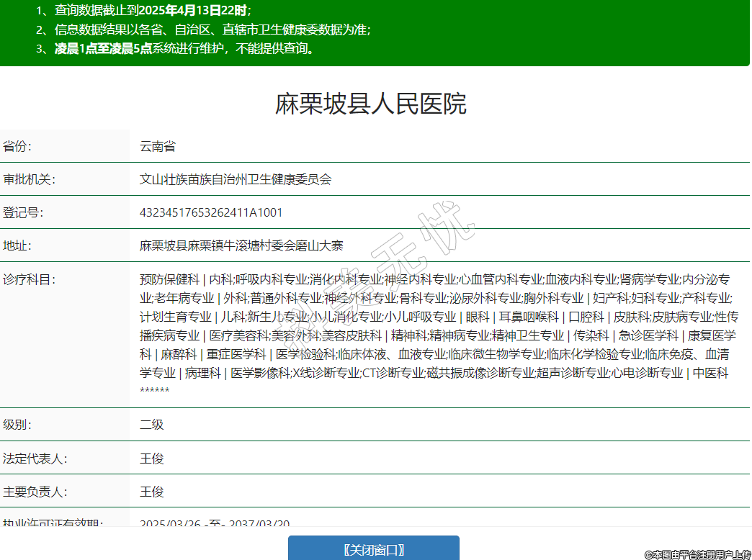Click the 关闭窗口 button
The image size is (752, 560).
(x=373, y=549)
